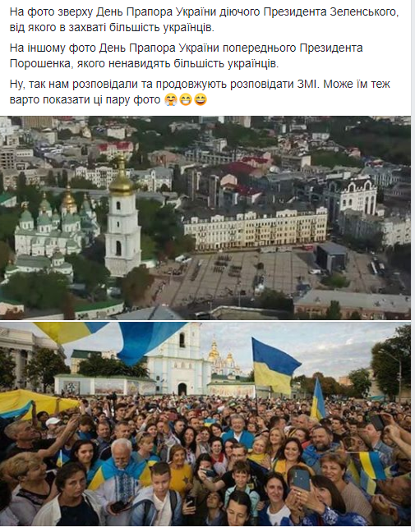Click the dark stage structure on the square
The width and height of the screenshot is (415, 532).
tap(331, 256)
